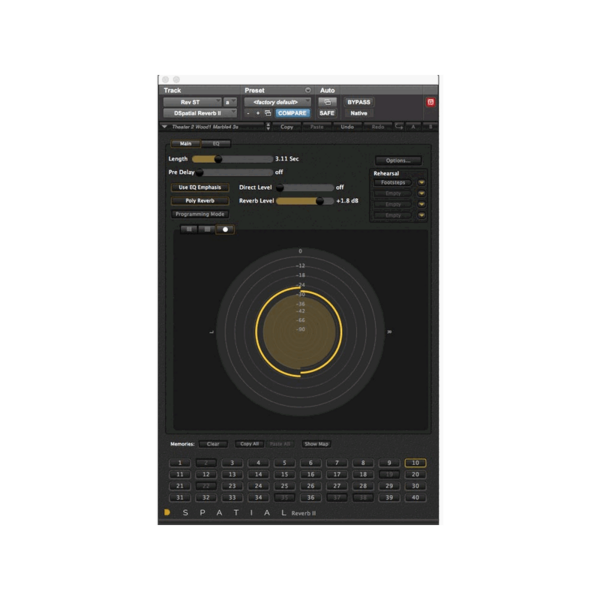
Task: Select the white dot polar view button
Action: click(225, 230)
